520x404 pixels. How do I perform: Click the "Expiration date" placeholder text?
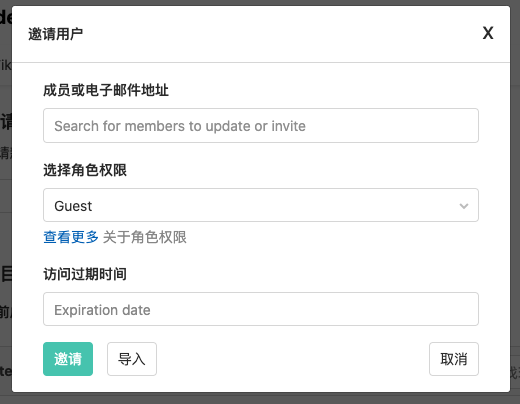coord(102,310)
